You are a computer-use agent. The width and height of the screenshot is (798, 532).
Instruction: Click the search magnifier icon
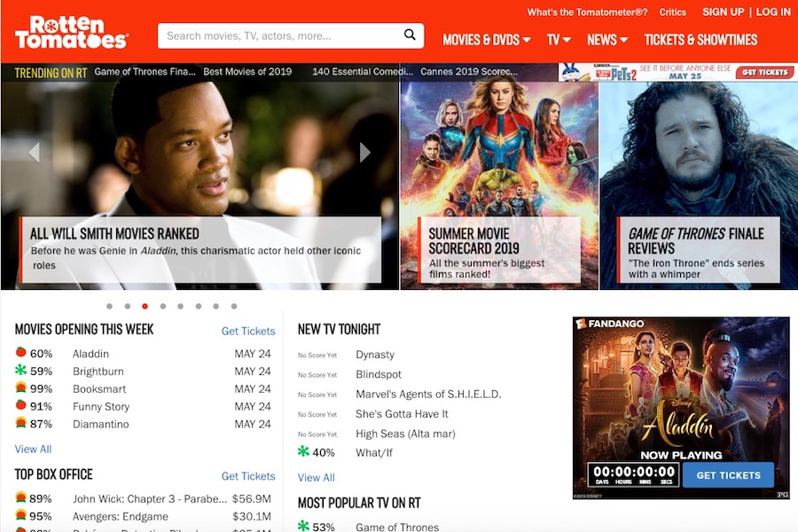[409, 35]
